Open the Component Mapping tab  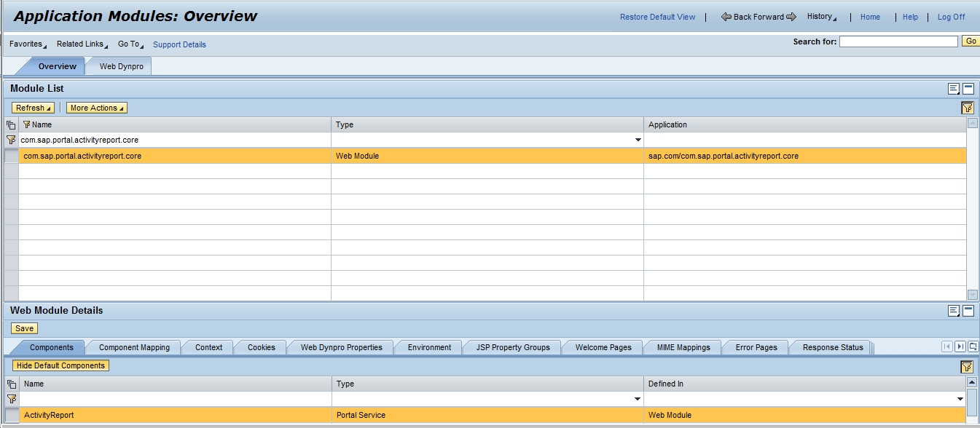pos(134,347)
